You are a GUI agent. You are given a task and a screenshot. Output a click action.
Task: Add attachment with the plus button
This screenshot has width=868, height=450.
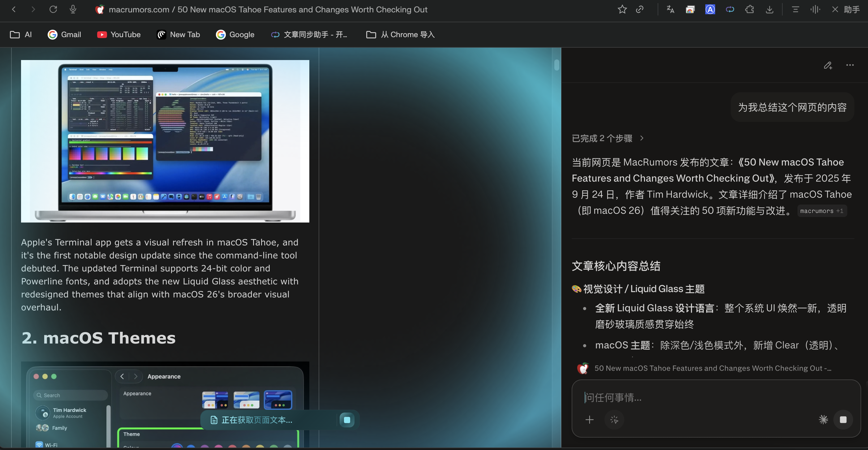click(x=589, y=420)
